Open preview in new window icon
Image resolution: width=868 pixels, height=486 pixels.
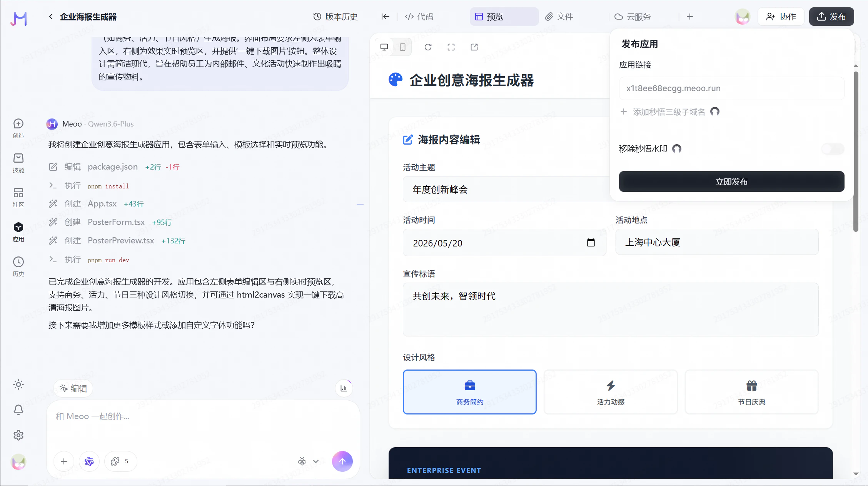tap(474, 47)
